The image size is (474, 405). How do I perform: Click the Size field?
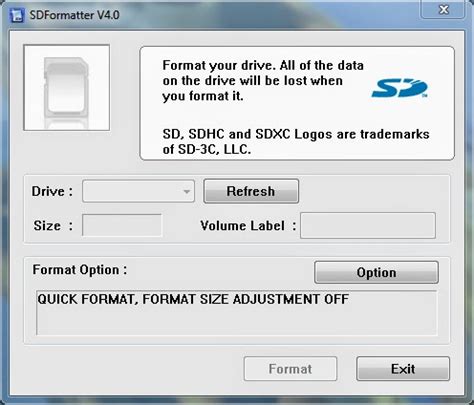(x=122, y=226)
